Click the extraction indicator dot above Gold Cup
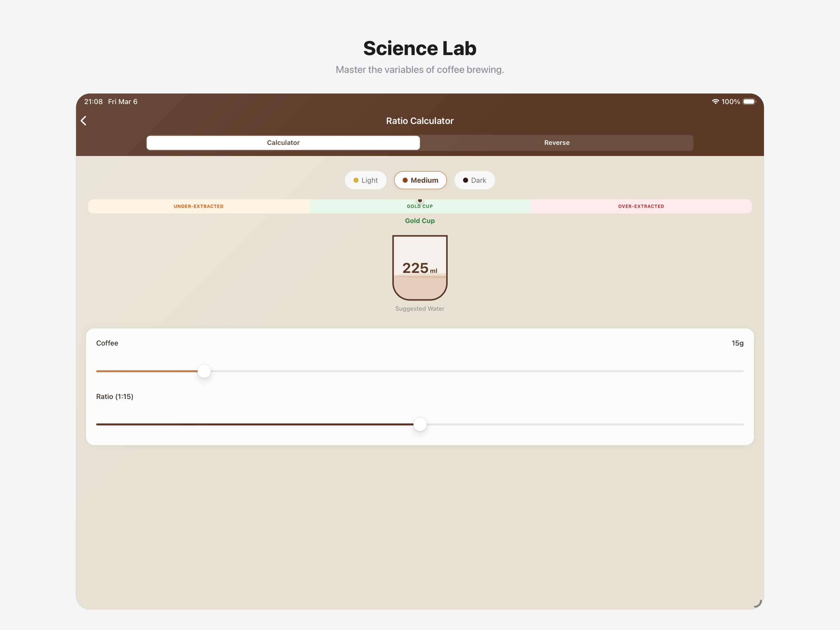 click(x=420, y=200)
